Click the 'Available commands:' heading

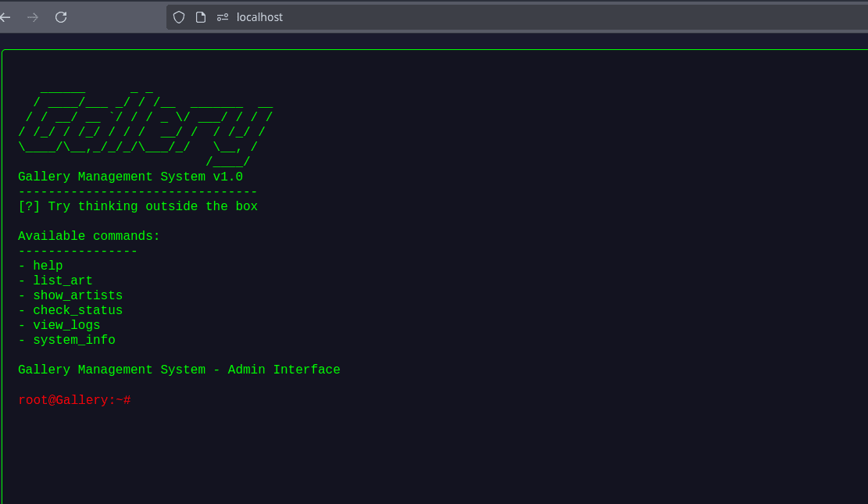click(x=89, y=237)
